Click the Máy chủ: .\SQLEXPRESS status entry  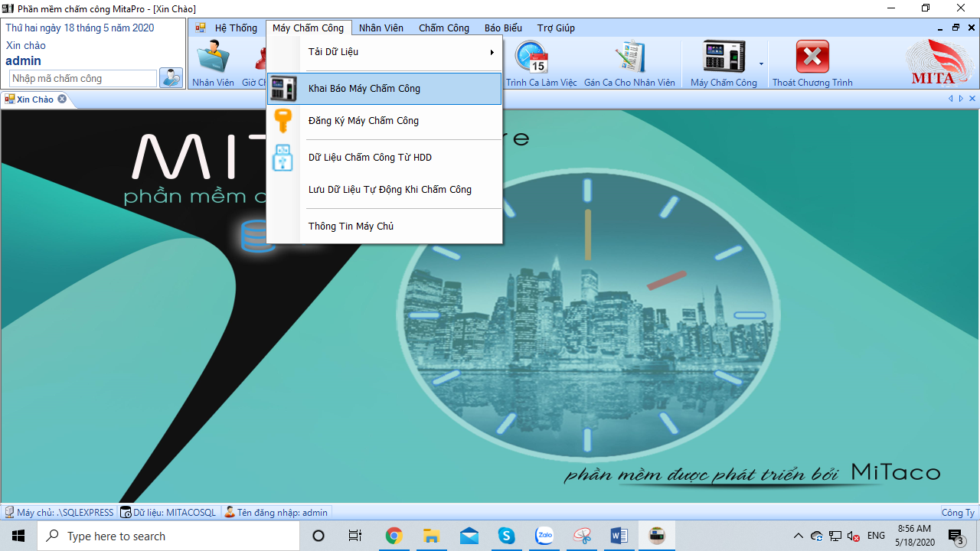coord(59,513)
